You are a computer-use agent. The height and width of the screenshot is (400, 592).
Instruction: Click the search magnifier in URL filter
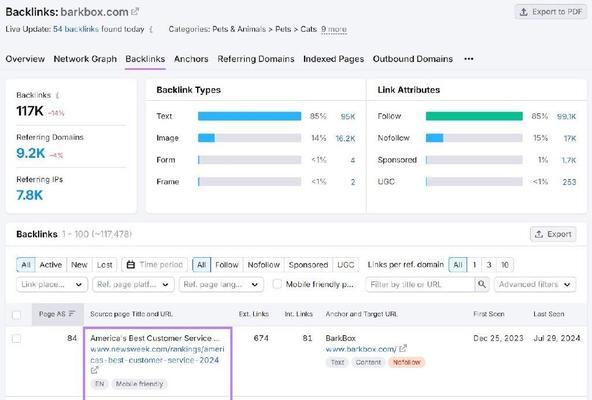pyautogui.click(x=482, y=284)
